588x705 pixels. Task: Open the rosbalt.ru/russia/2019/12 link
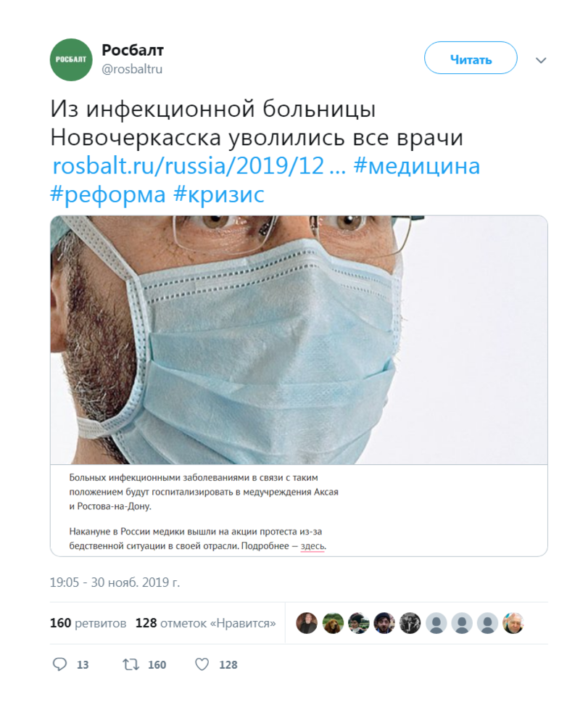199,166
